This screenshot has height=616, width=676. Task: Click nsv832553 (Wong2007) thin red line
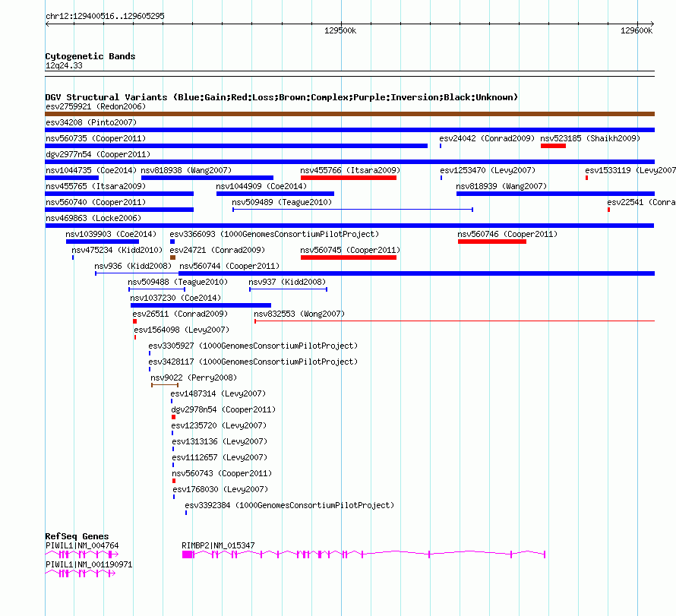point(454,321)
